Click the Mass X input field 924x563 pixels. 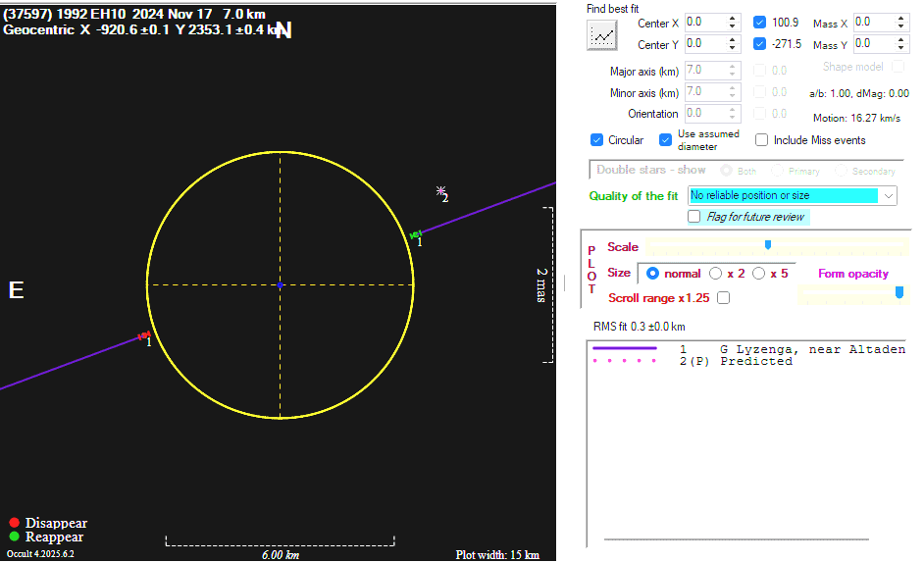click(874, 23)
